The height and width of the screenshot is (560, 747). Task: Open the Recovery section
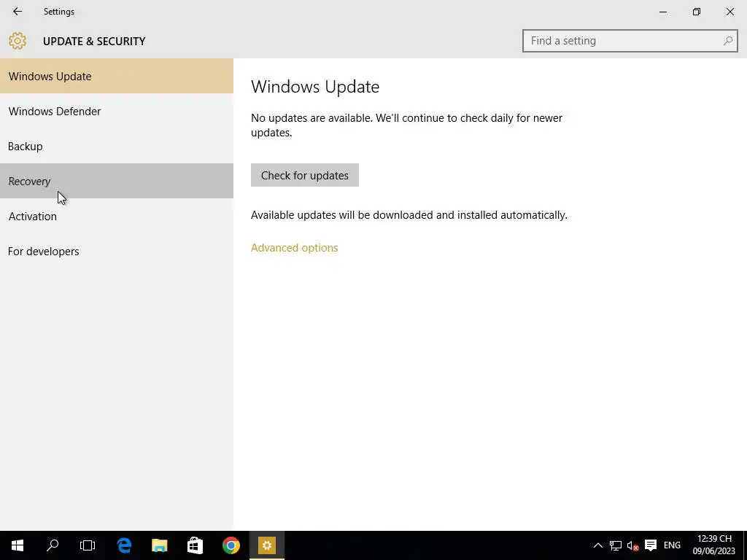[x=117, y=181]
